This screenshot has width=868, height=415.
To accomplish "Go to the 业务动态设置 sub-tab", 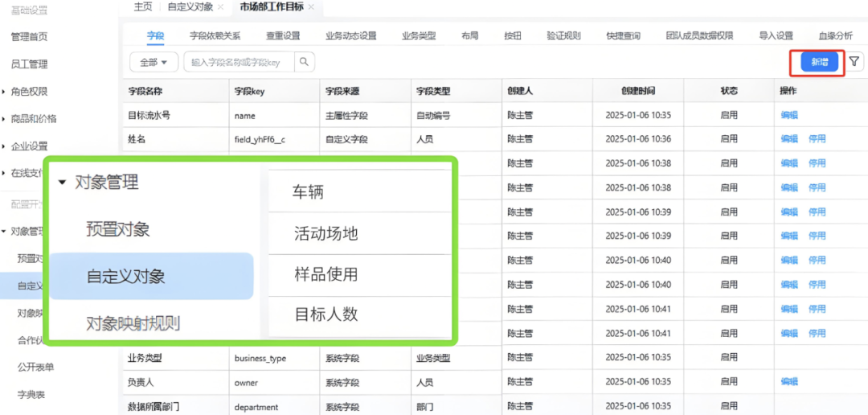I will coord(351,36).
